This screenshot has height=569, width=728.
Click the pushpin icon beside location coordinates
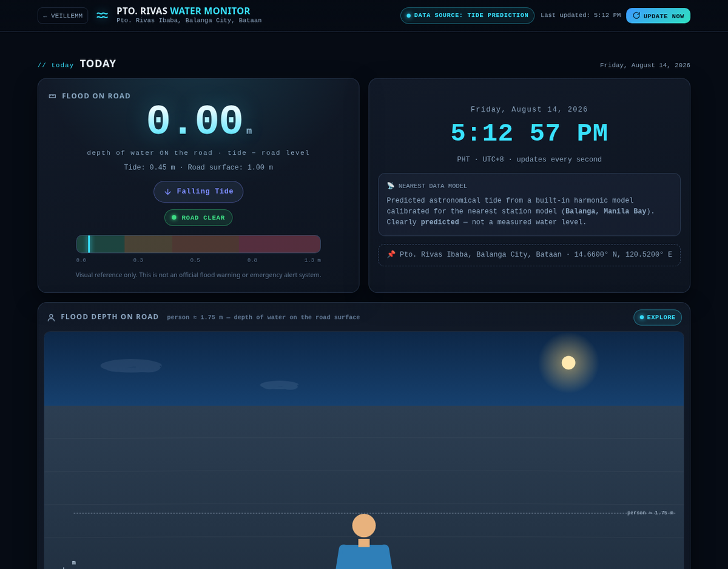[x=391, y=254]
